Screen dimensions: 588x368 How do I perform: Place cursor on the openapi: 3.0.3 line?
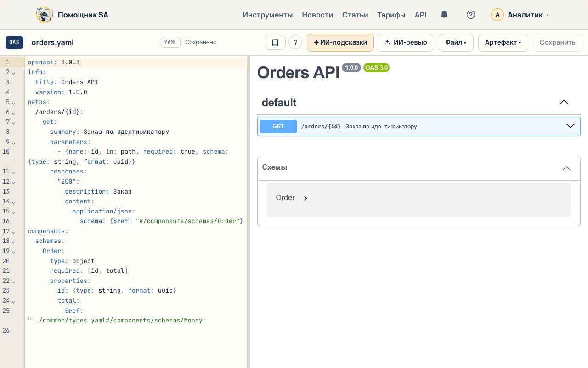54,62
